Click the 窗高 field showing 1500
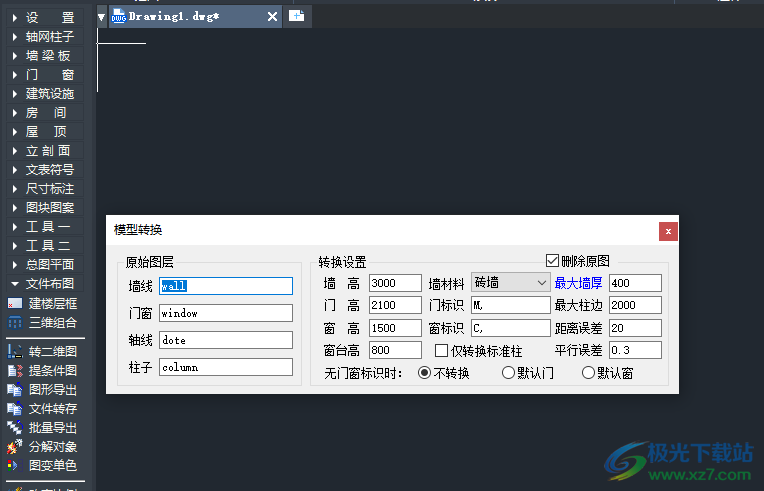 (x=395, y=328)
